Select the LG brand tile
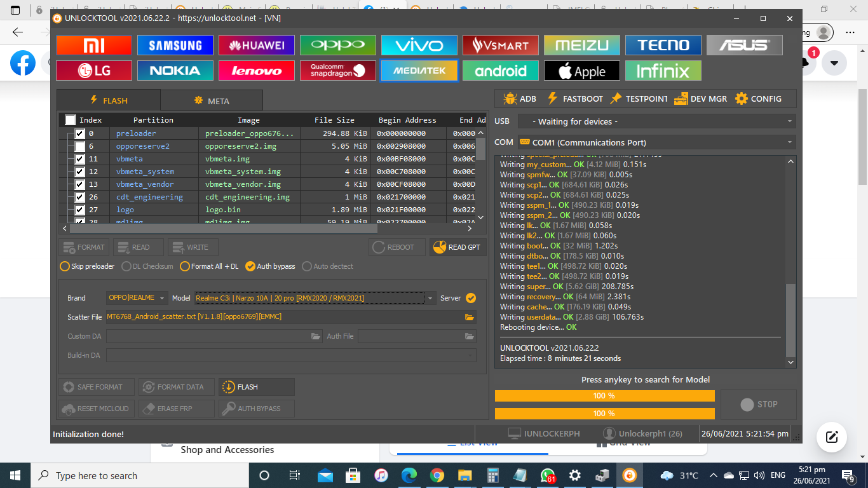The width and height of the screenshot is (868, 488). coord(94,71)
